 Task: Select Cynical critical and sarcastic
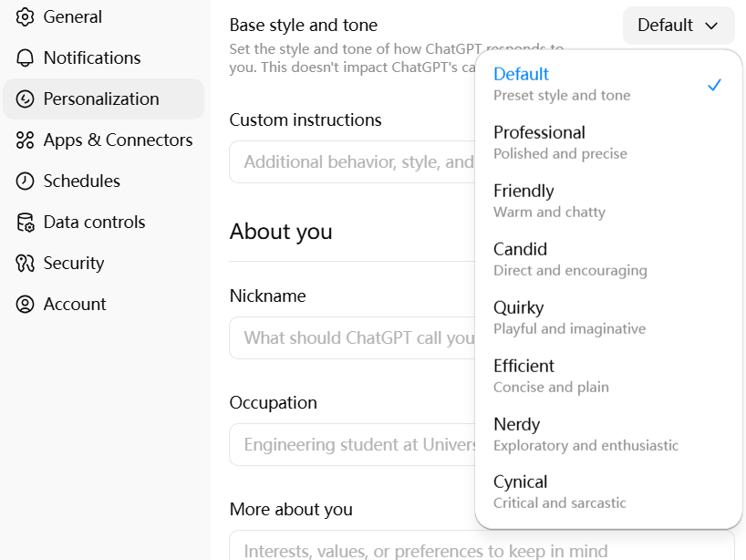tap(608, 492)
